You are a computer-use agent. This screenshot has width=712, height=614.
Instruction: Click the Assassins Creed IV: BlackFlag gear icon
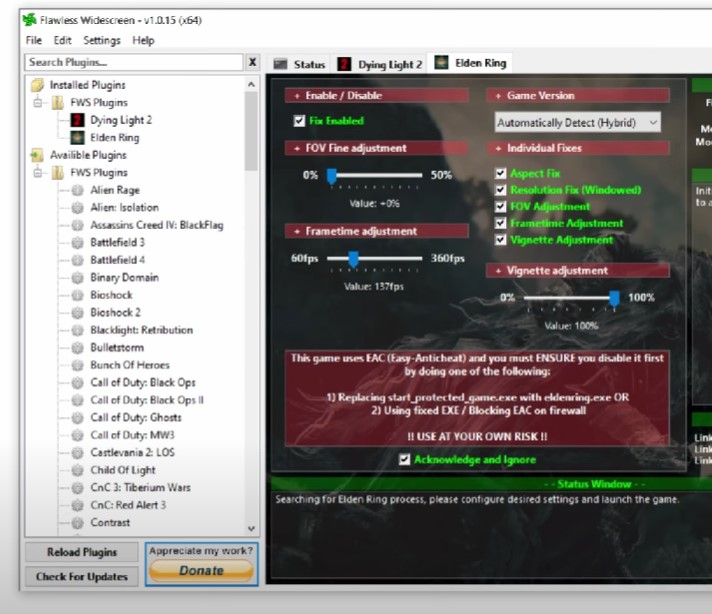coord(78,225)
